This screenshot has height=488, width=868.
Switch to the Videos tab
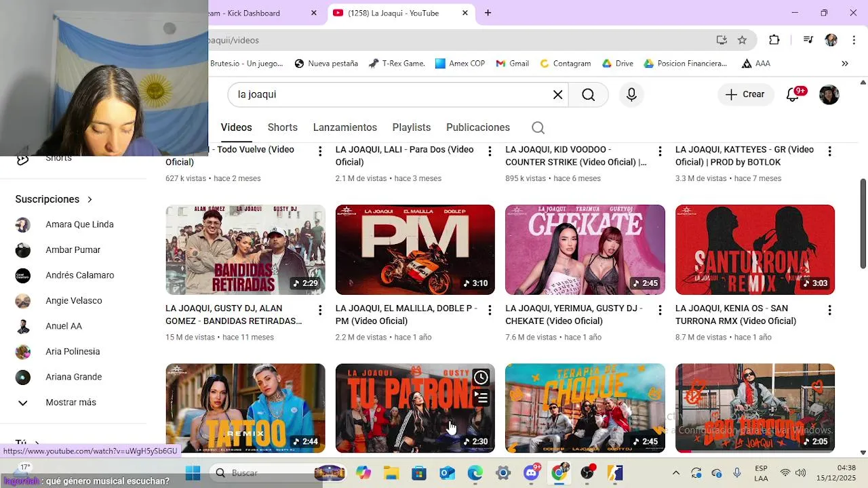(x=236, y=127)
